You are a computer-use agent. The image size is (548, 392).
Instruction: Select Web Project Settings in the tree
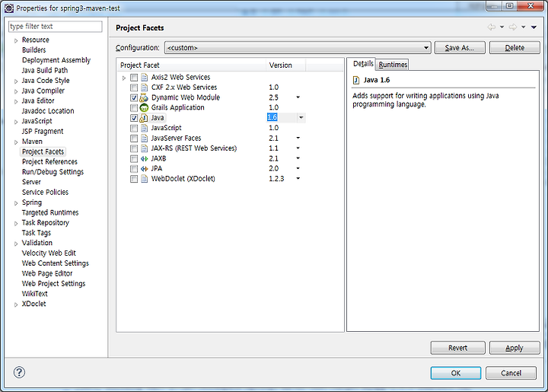point(53,283)
